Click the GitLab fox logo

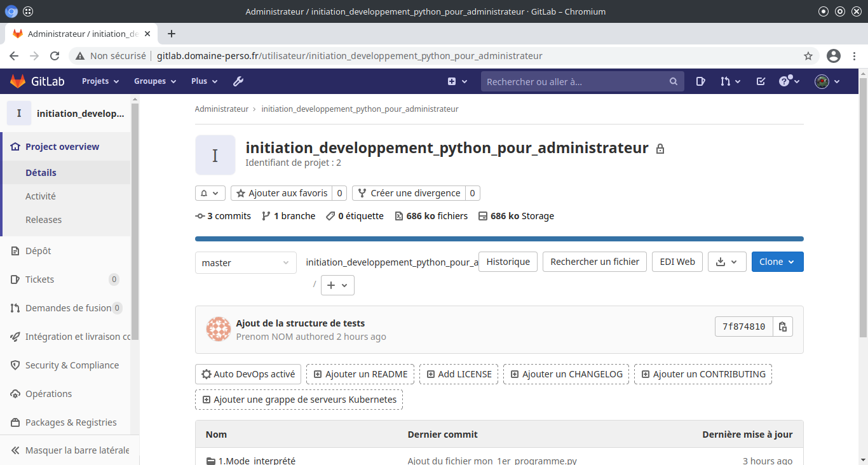coord(18,81)
